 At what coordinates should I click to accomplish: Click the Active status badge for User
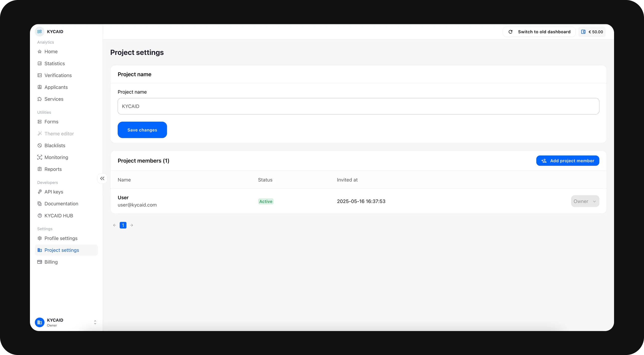266,201
